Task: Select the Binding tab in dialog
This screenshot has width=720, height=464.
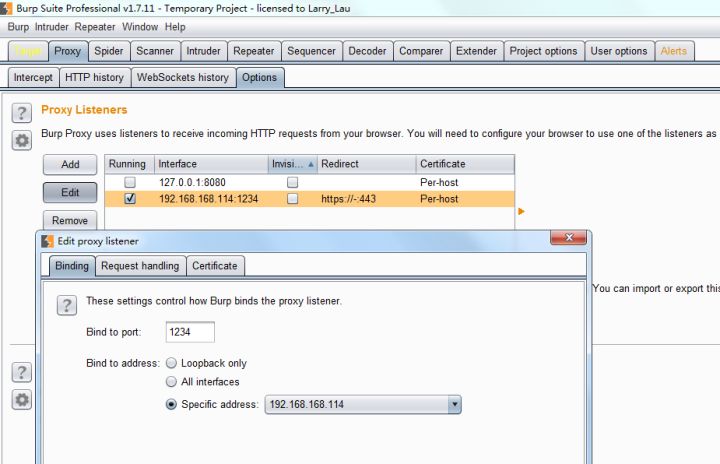Action: (72, 266)
